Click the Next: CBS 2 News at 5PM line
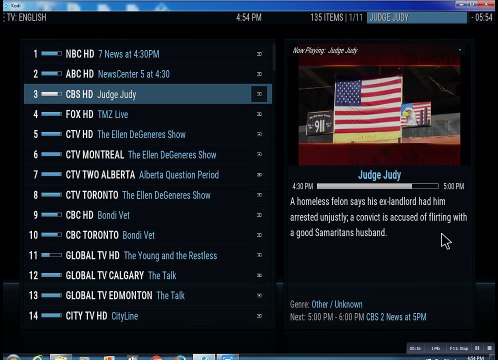This screenshot has width=498, height=360. coord(358,317)
